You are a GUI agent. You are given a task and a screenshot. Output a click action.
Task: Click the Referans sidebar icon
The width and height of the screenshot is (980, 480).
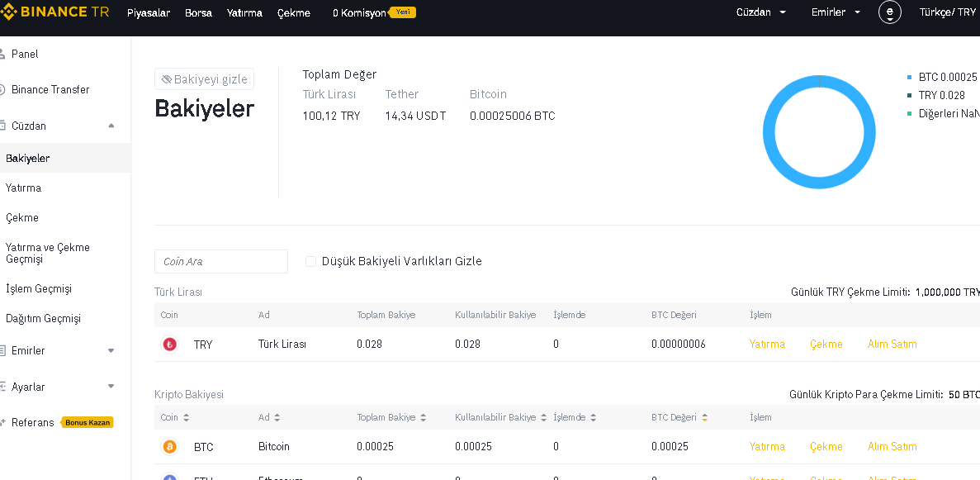pos(2,422)
